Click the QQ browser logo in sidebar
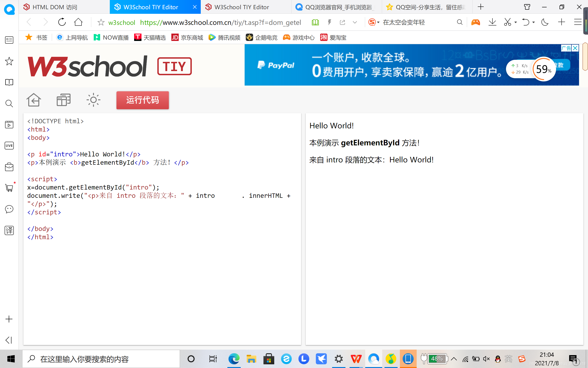The height and width of the screenshot is (368, 588). (9, 10)
